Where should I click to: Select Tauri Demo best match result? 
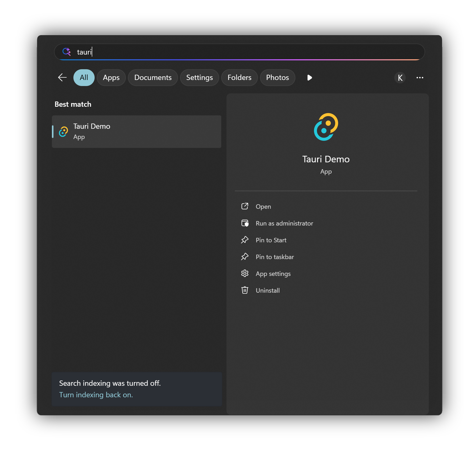(137, 132)
